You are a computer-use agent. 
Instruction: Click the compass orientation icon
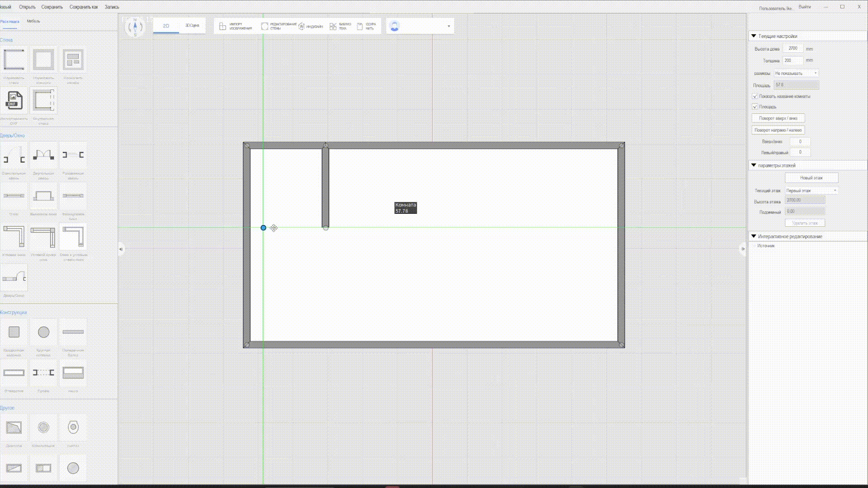135,27
